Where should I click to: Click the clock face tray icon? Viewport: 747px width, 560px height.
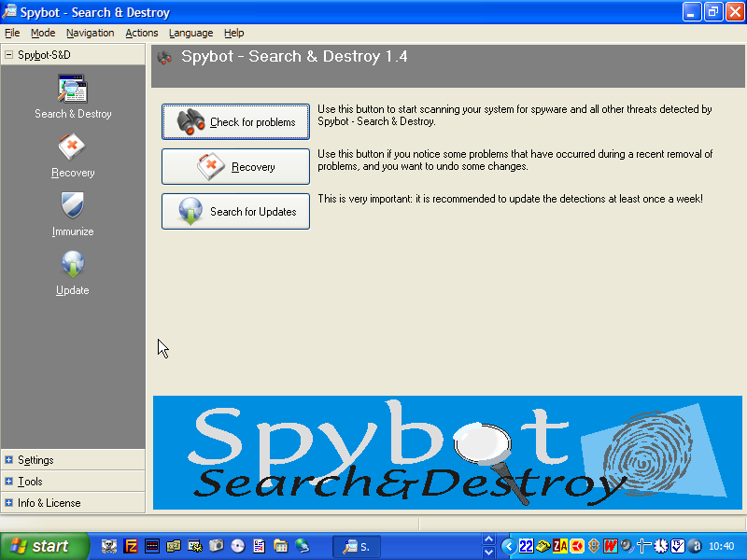[661, 546]
